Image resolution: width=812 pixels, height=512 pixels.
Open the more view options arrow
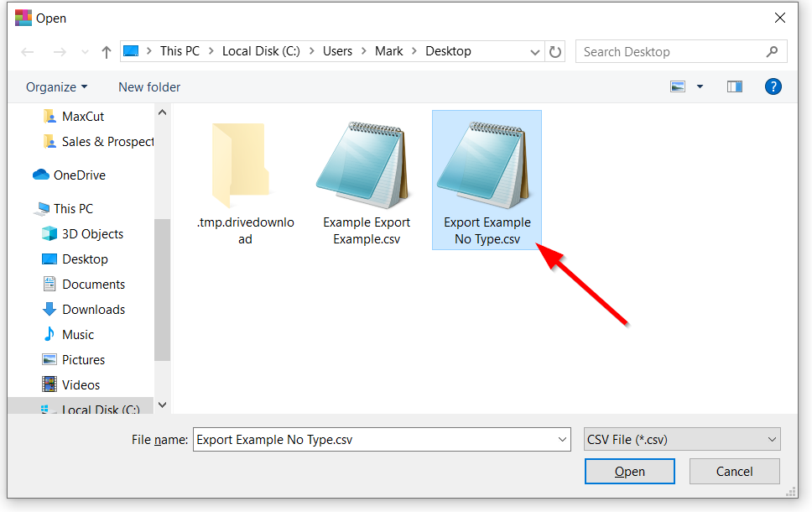[x=700, y=86]
